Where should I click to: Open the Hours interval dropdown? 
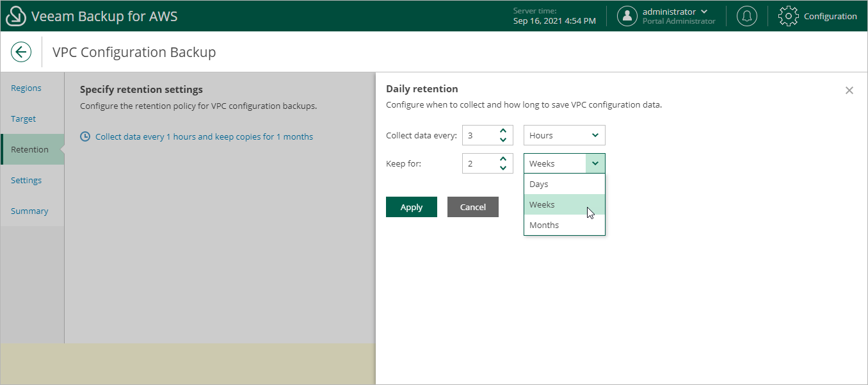click(563, 135)
